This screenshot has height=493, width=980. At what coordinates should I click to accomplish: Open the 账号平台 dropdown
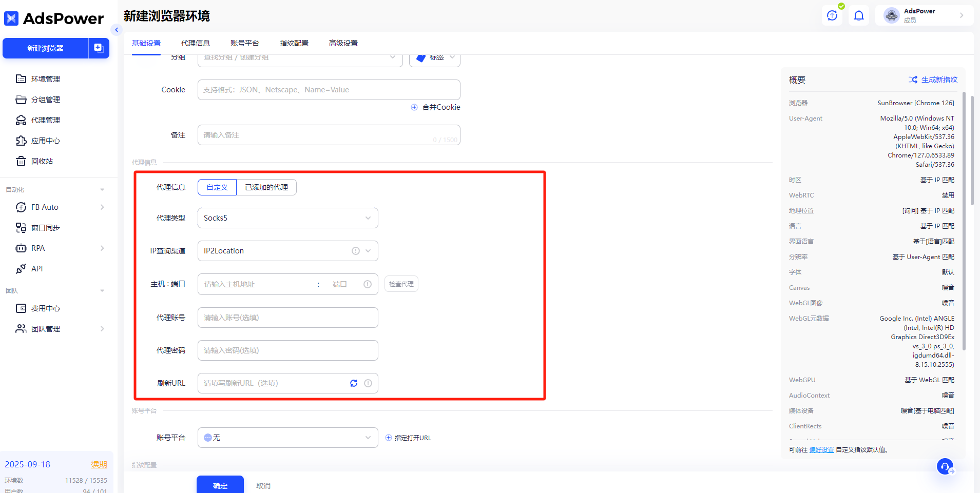click(x=288, y=438)
